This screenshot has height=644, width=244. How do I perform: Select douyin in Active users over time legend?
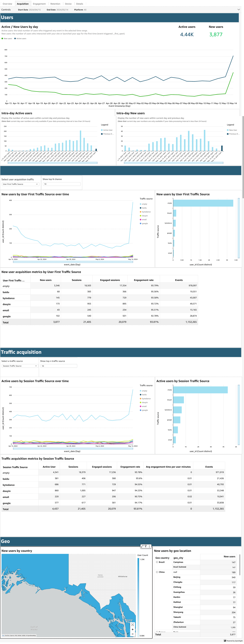pyautogui.click(x=144, y=402)
